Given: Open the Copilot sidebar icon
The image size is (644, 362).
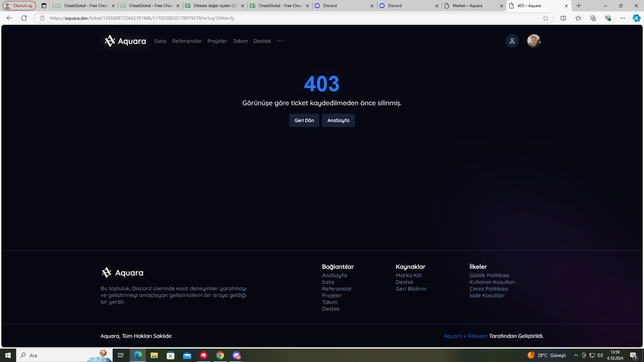Looking at the screenshot, I should tap(636, 18).
